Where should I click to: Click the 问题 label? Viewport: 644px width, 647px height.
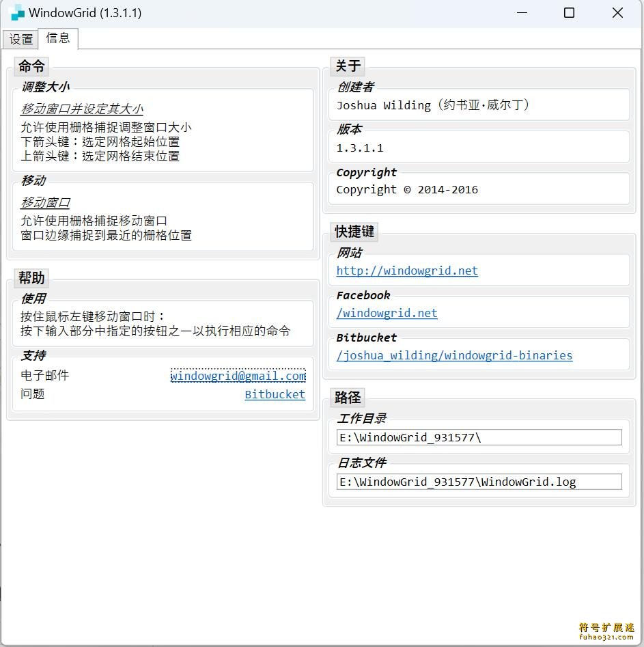click(x=33, y=394)
